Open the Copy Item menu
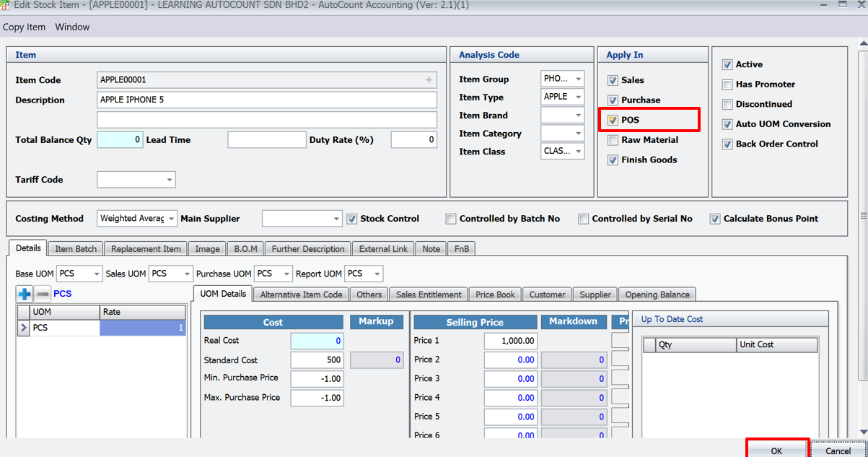The height and width of the screenshot is (457, 868). [x=24, y=27]
